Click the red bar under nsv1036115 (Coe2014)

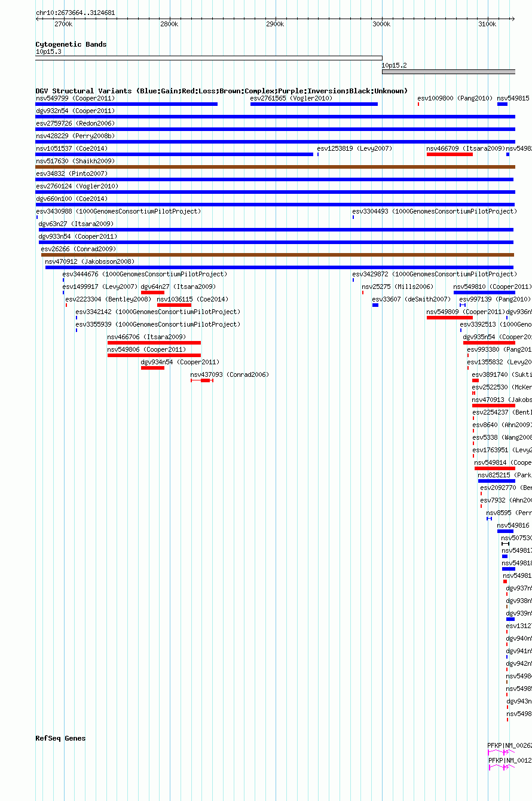[174, 305]
